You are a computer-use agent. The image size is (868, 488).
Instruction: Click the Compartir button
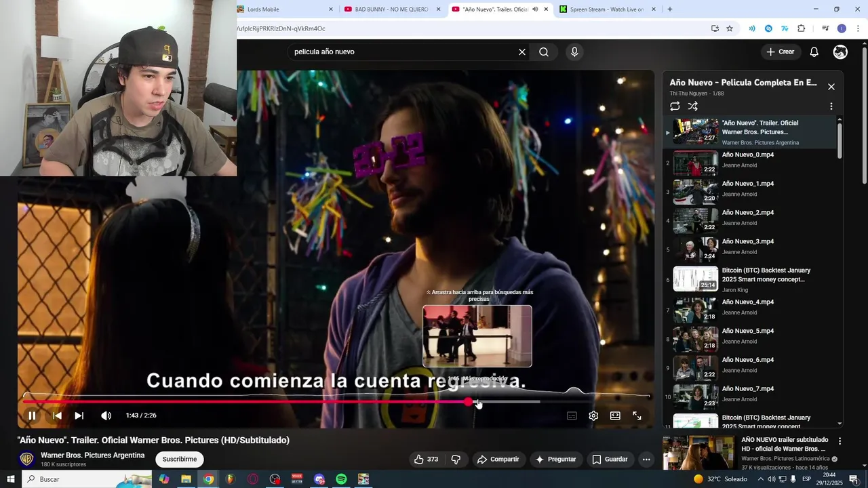point(498,460)
